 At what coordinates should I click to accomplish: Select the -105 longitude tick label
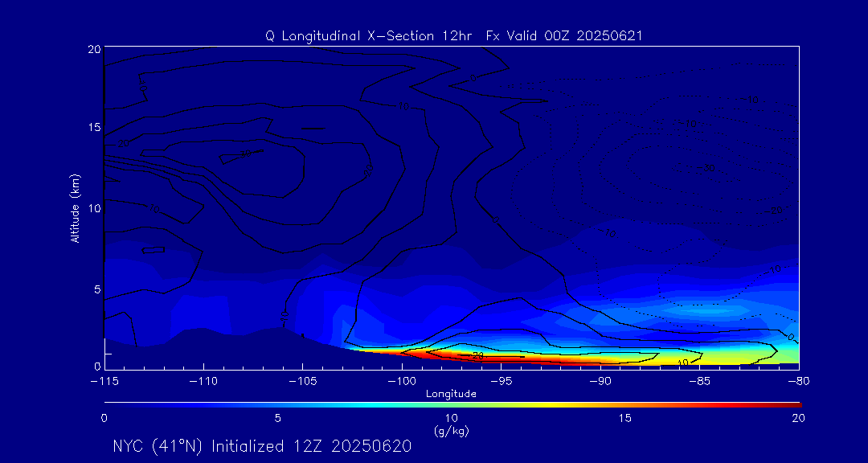pos(302,382)
